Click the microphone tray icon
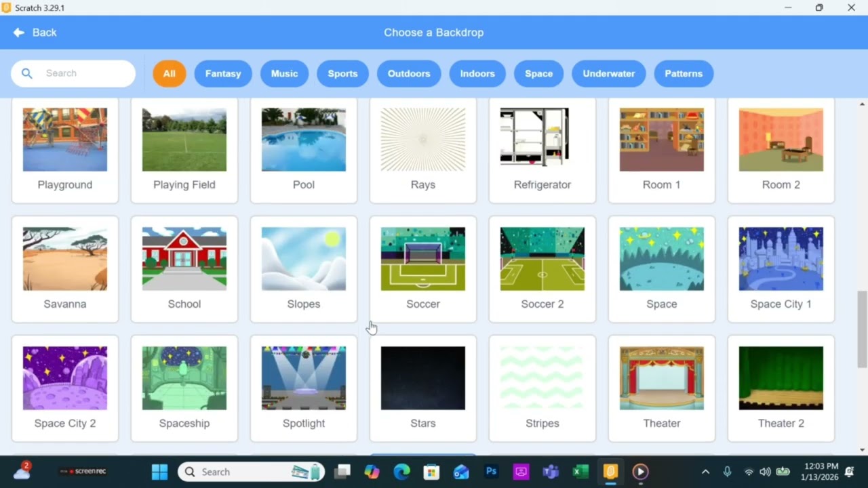The width and height of the screenshot is (868, 488). (x=727, y=472)
